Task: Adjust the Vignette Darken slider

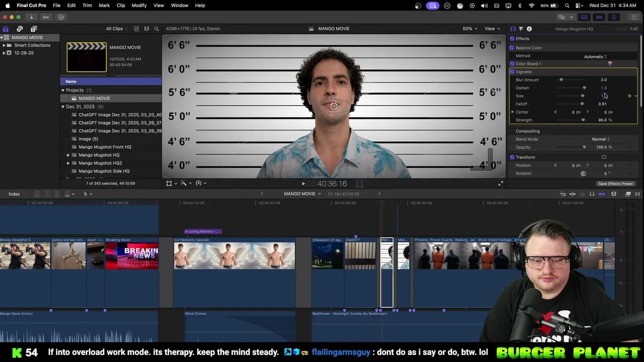Action: 584,88
